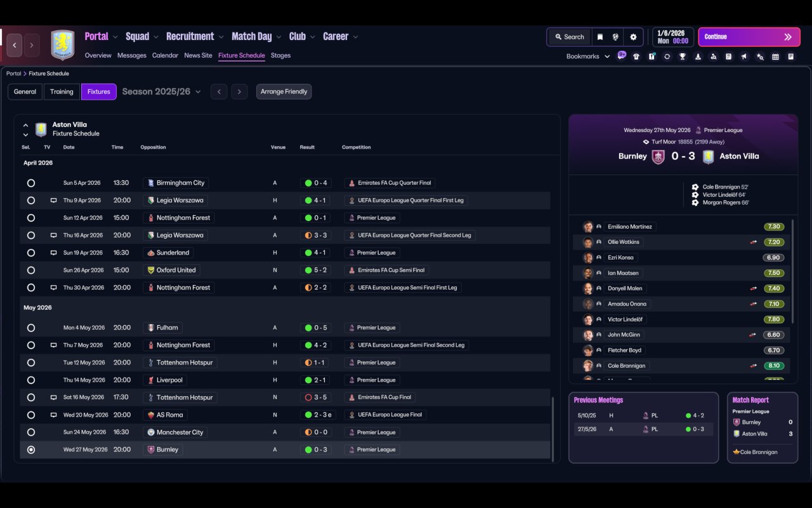
Task: Open the star search shortlist bookmark icon
Action: 760,57
